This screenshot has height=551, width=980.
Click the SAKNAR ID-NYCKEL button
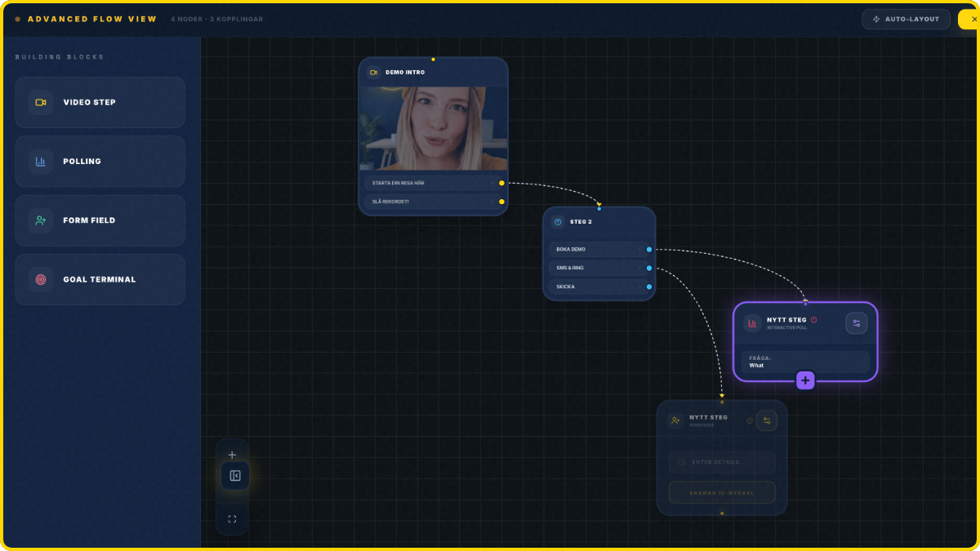pyautogui.click(x=722, y=491)
